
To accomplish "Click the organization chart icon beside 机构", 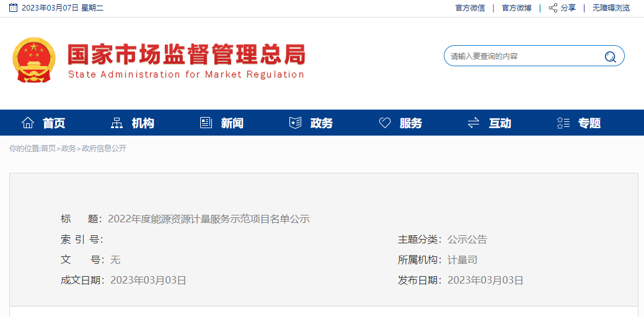I will point(117,123).
